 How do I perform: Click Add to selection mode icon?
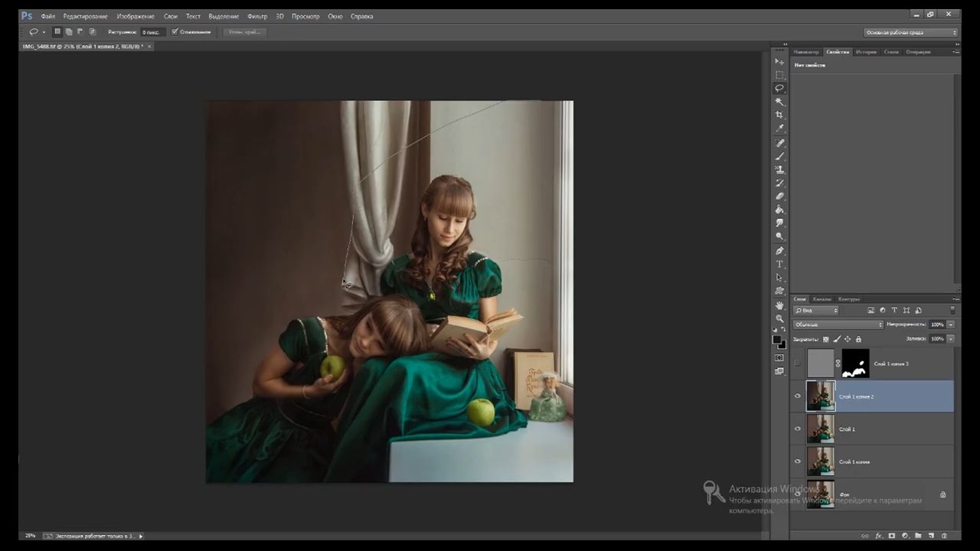[69, 32]
